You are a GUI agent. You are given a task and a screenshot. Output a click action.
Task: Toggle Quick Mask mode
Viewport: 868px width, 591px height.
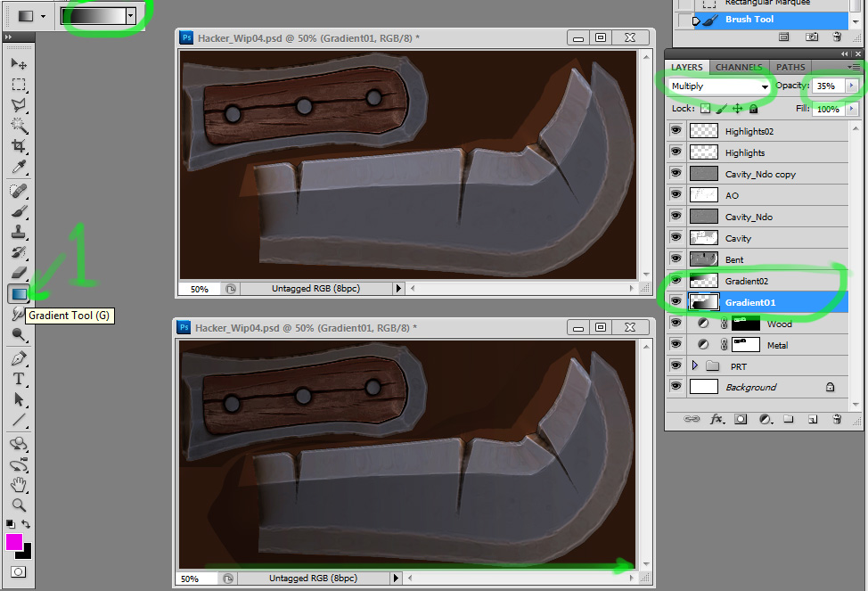18,571
